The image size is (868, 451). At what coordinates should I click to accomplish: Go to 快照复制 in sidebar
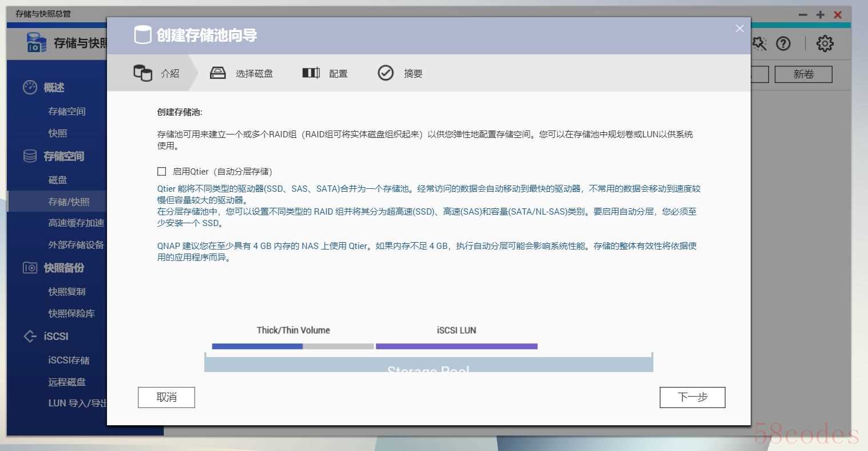67,291
